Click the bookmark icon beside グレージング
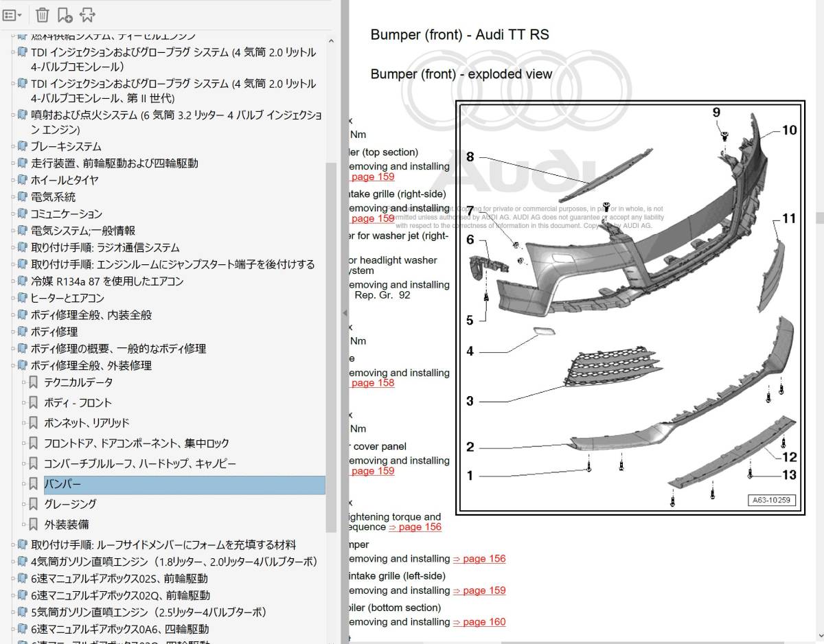824x644 pixels. (33, 504)
